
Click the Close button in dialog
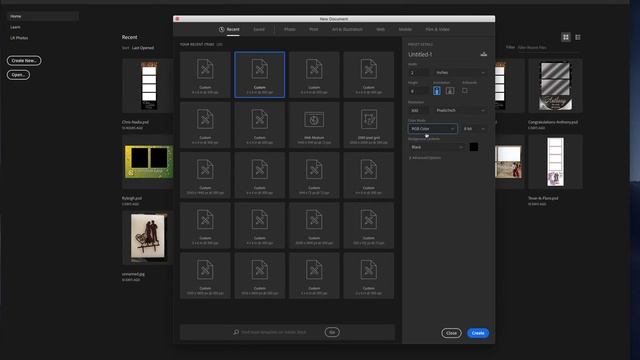click(451, 333)
